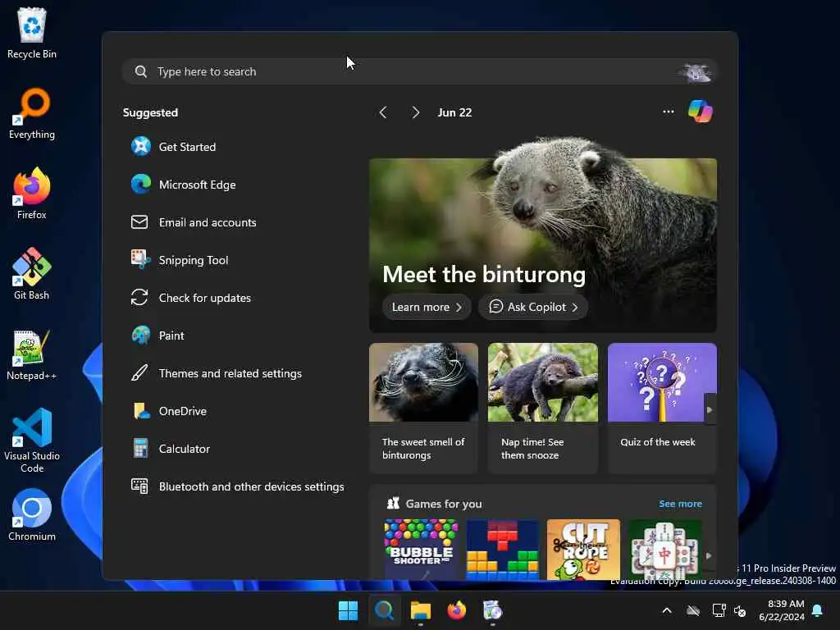
Task: Click the mouse avatar in the search box
Action: [x=696, y=72]
